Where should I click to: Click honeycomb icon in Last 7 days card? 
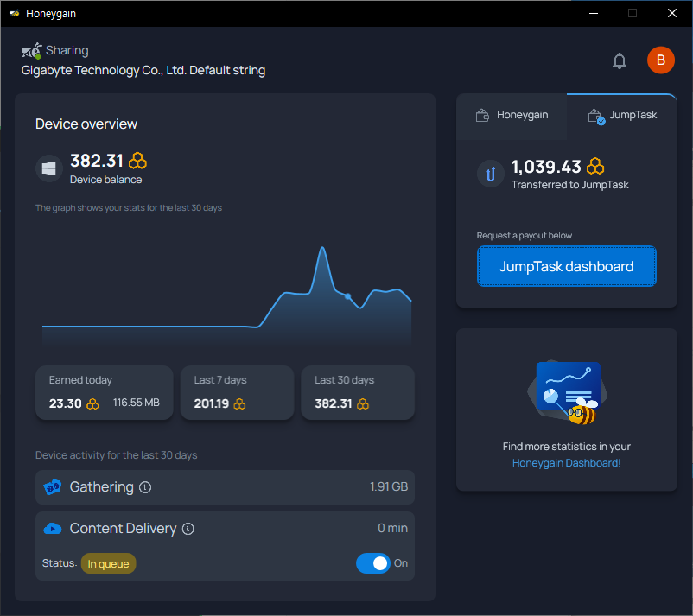click(x=239, y=403)
